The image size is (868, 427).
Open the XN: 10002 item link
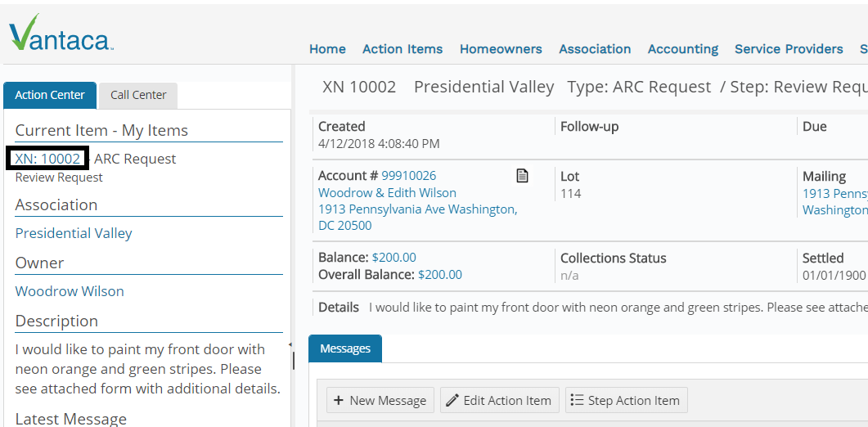[47, 159]
